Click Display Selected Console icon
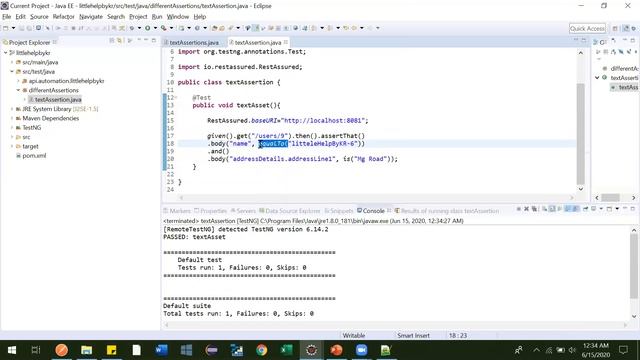 point(593,209)
